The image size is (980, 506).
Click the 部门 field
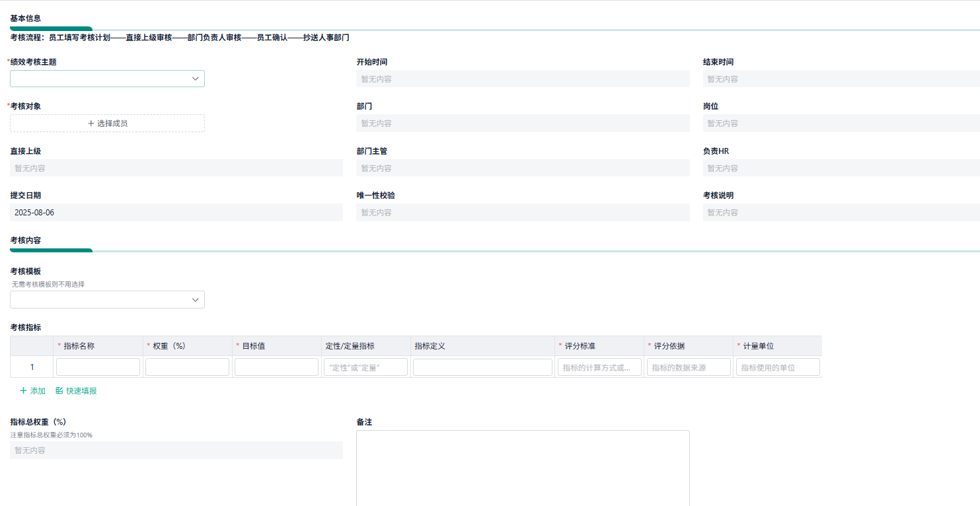[523, 124]
